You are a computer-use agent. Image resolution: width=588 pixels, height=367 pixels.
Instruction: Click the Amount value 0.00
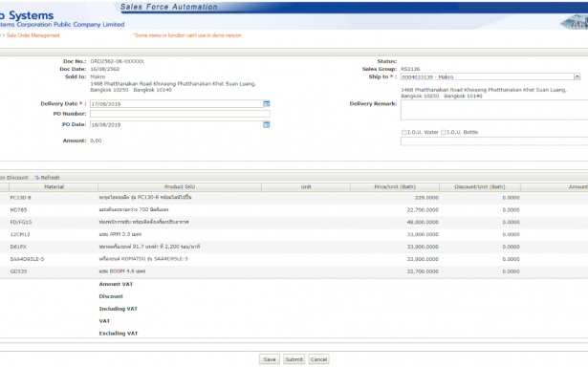pos(96,140)
